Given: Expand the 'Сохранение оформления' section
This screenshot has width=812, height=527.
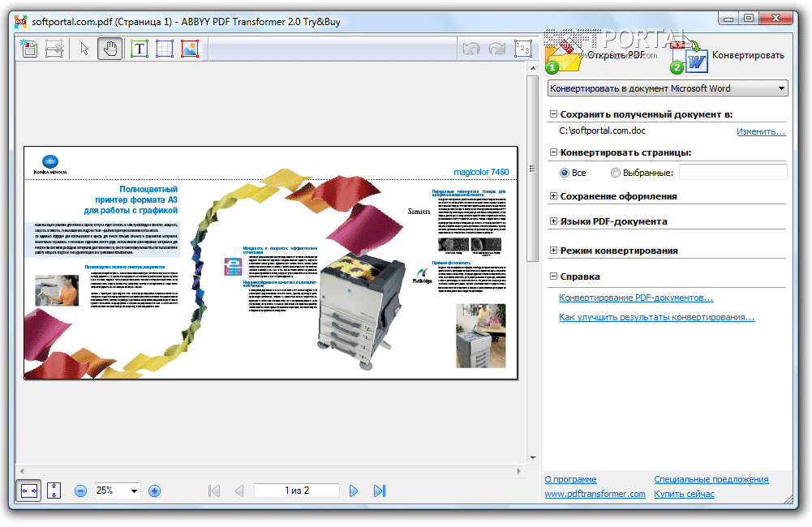Looking at the screenshot, I should 553,195.
